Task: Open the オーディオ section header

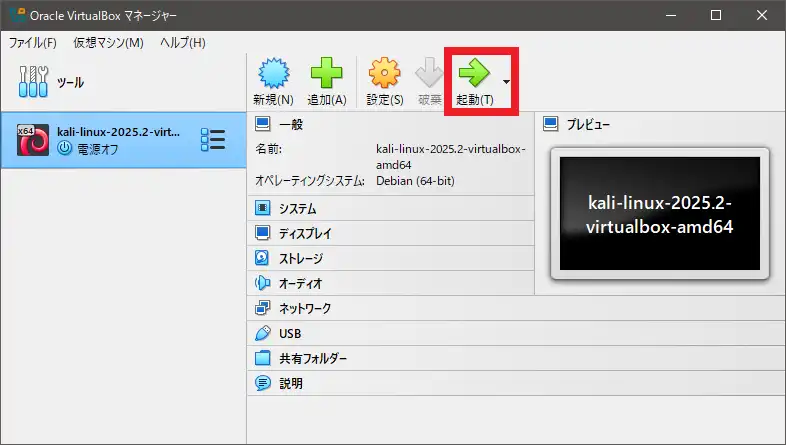Action: tap(391, 283)
